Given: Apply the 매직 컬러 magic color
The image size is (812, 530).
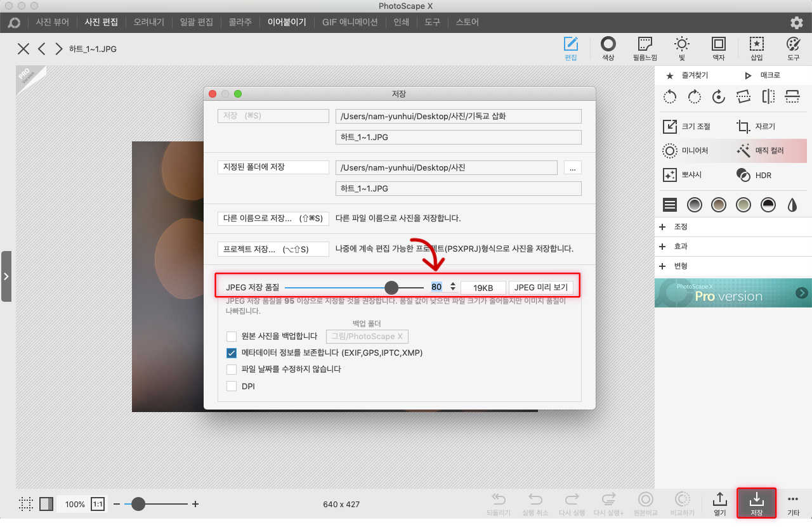Looking at the screenshot, I should (760, 151).
